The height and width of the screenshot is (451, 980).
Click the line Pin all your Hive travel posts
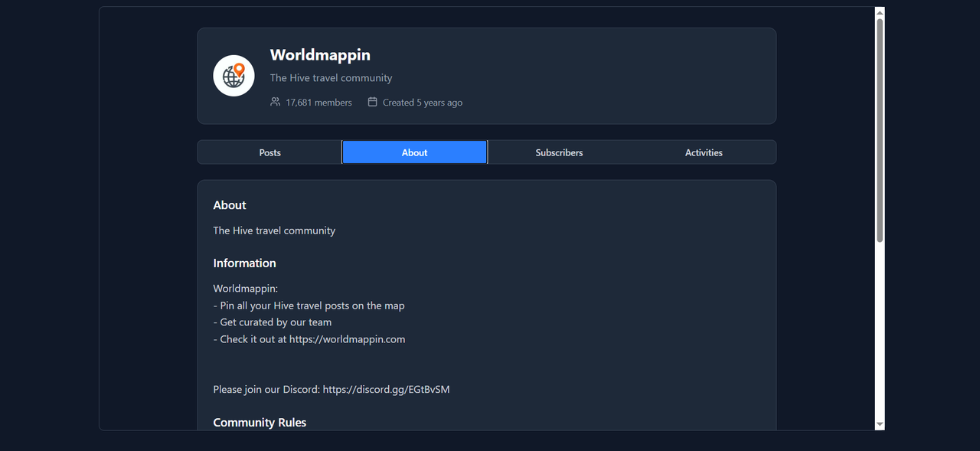(x=309, y=306)
